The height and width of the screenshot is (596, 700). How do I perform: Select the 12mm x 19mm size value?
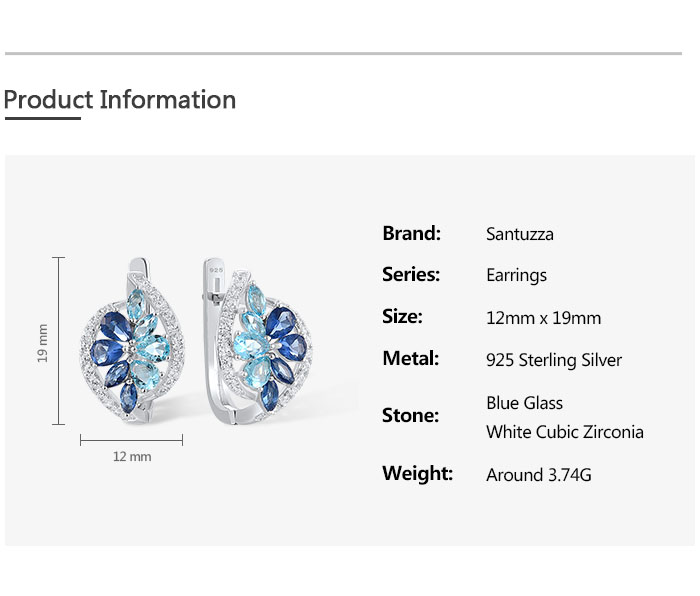pyautogui.click(x=544, y=318)
